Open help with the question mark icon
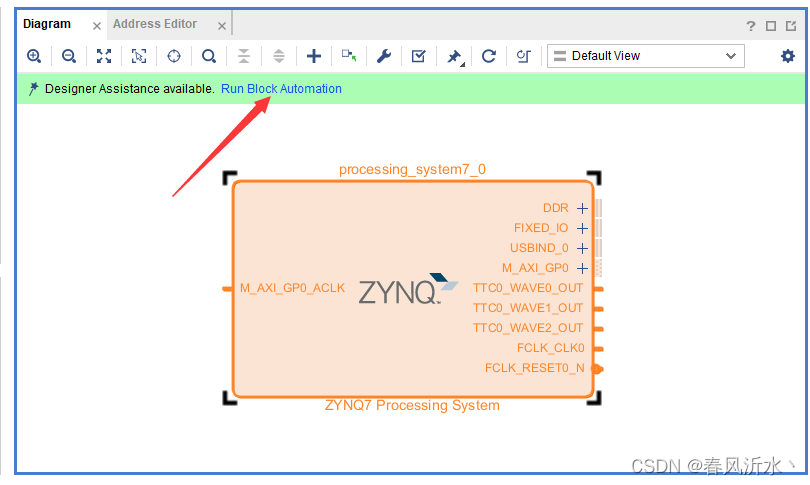Screen dimensions: 810x485 point(751,26)
